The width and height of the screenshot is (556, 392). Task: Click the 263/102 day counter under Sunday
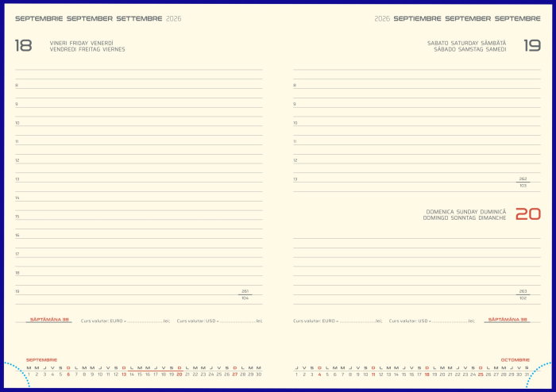(x=523, y=294)
